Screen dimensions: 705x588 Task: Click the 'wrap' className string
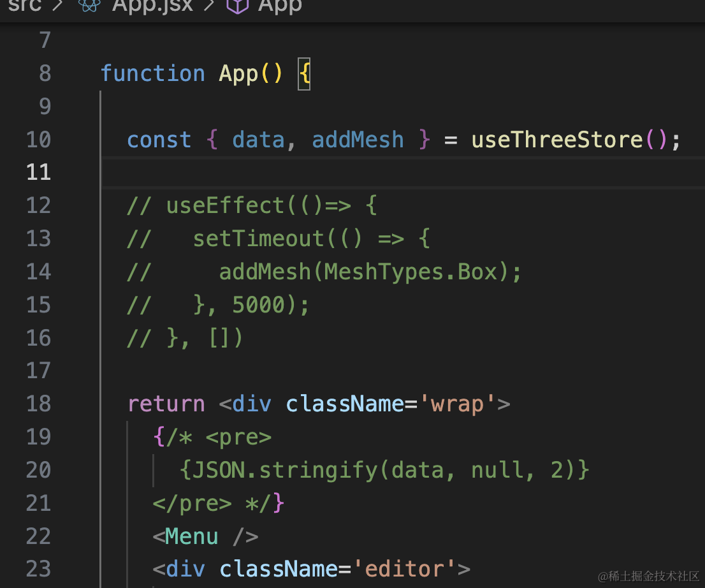[457, 404]
